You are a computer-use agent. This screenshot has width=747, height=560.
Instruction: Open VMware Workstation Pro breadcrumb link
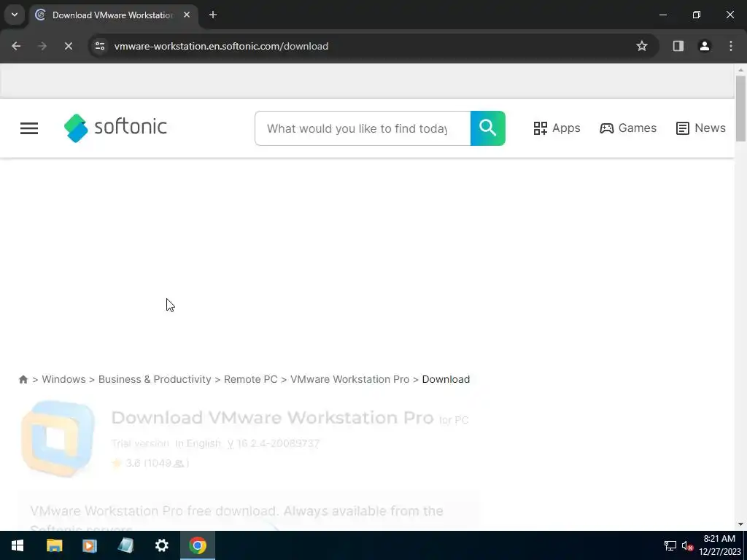click(x=349, y=379)
